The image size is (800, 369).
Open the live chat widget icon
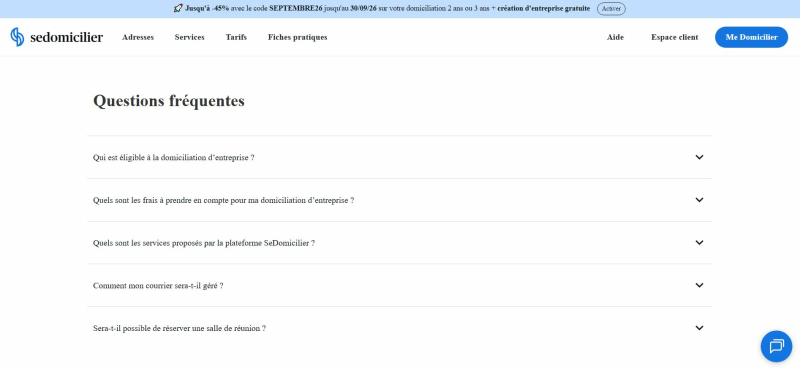tap(776, 346)
